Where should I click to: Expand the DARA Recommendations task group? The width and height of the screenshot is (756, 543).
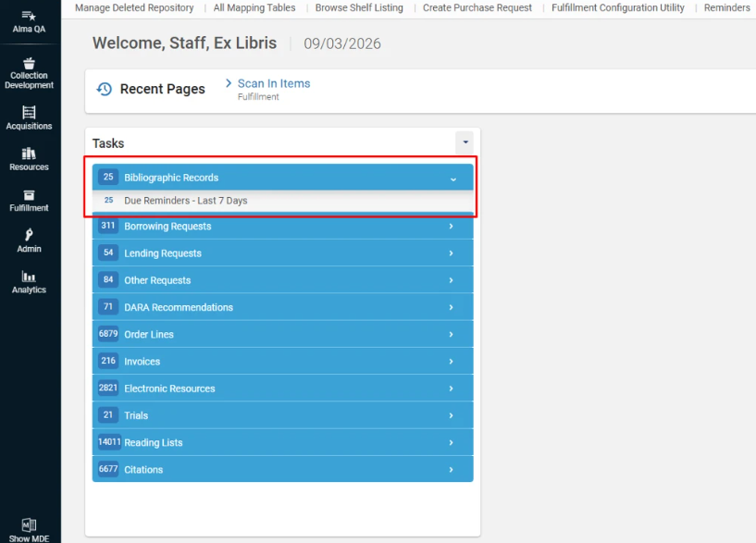(x=451, y=307)
